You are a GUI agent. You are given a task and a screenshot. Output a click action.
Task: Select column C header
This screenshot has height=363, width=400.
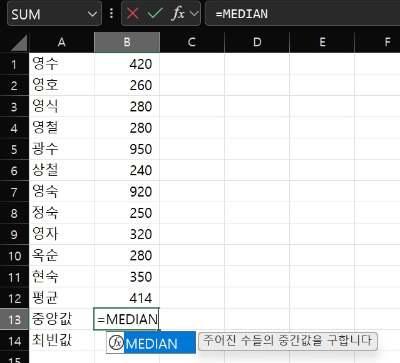pyautogui.click(x=192, y=42)
